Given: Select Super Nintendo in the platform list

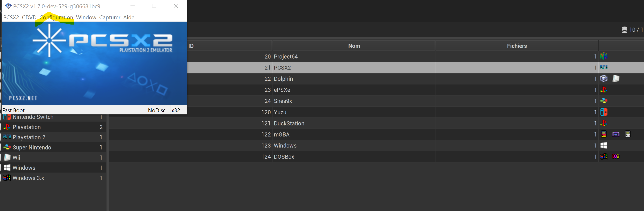Looking at the screenshot, I should [32, 147].
